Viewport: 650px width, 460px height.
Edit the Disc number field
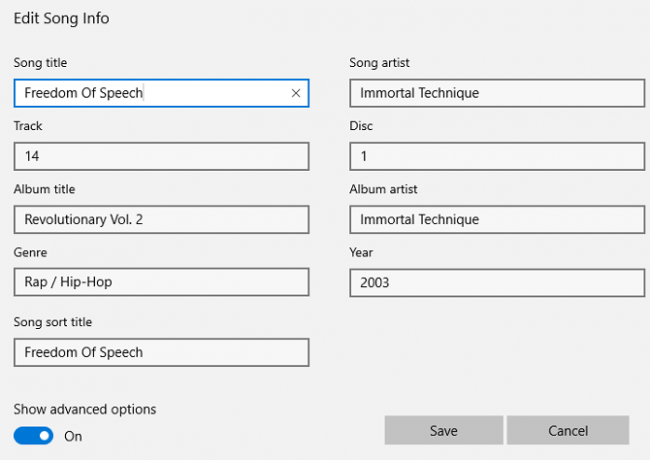pos(497,156)
